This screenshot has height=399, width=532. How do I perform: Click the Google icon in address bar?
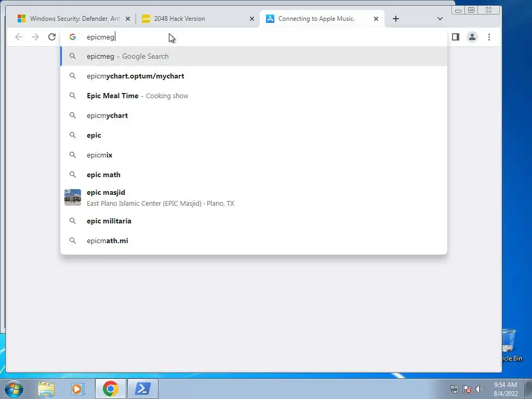click(x=73, y=37)
